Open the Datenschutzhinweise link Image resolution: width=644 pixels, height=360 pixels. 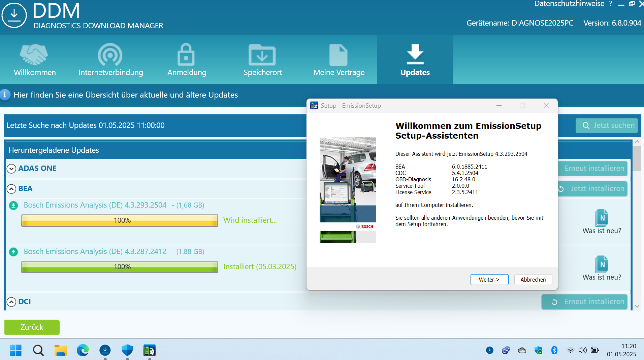click(x=569, y=4)
